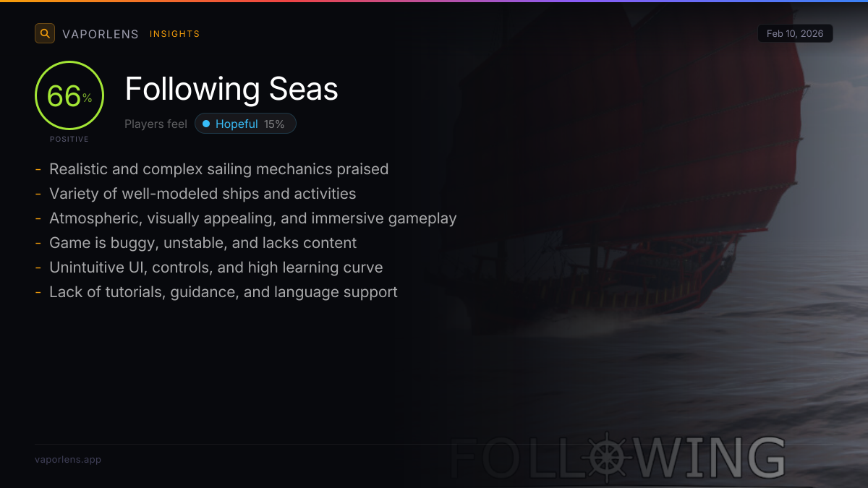Click the lack of tutorials bullet
868x488 pixels.
[223, 292]
